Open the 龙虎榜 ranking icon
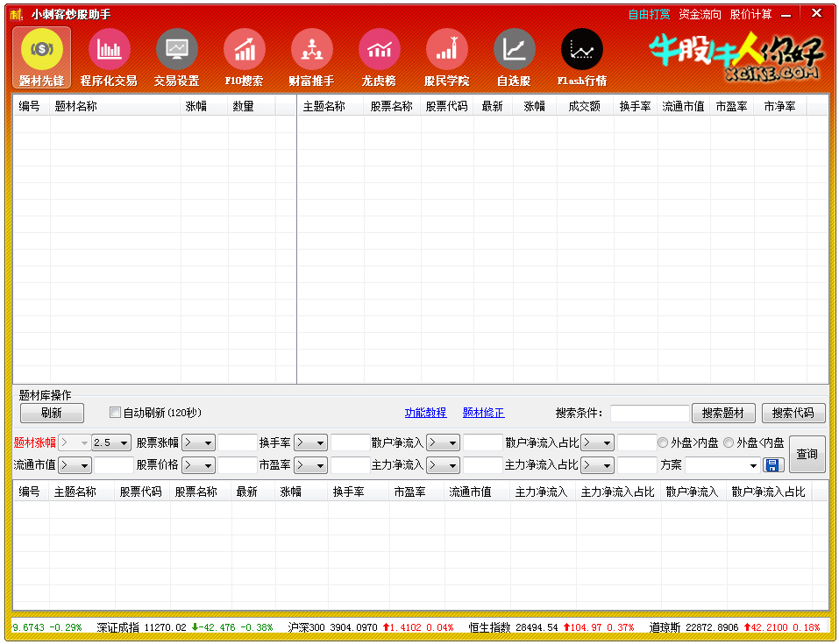Image resolution: width=839 pixels, height=644 pixels. point(379,57)
